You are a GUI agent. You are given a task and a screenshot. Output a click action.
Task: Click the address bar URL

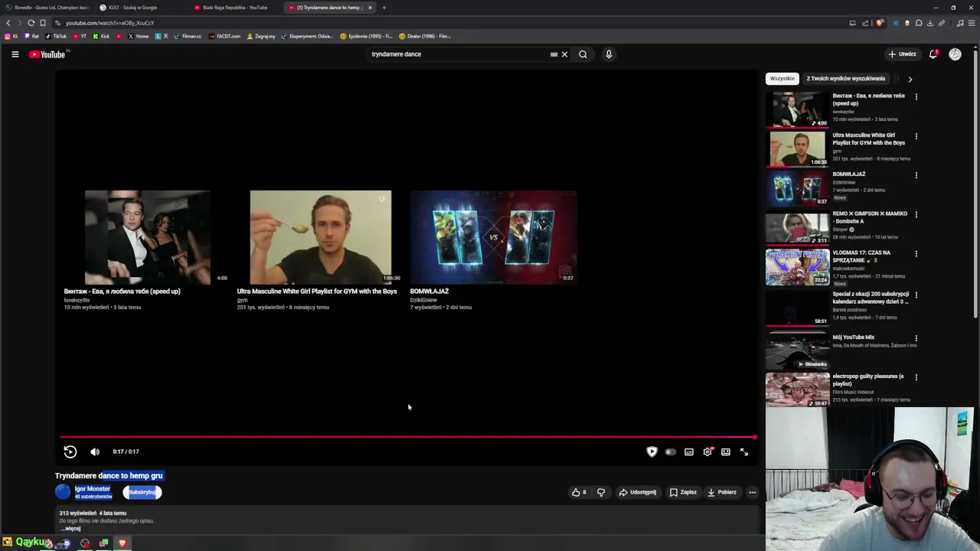[109, 23]
